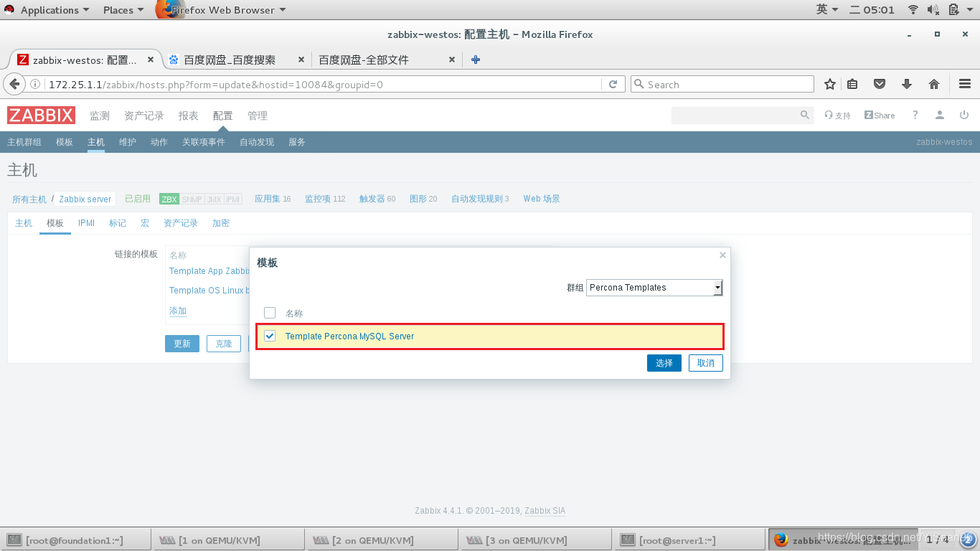This screenshot has height=551, width=980.
Task: Open the 自动发现规则 3 link
Action: pos(480,199)
